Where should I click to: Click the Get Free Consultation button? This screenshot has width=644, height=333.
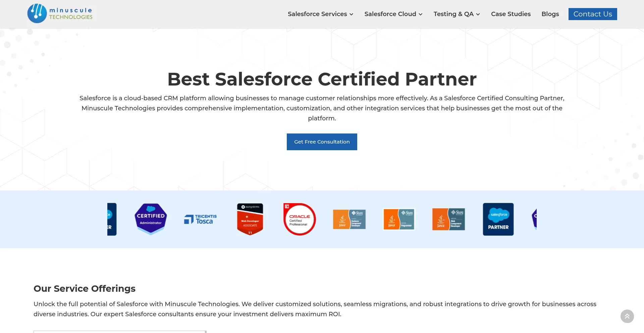click(x=322, y=142)
